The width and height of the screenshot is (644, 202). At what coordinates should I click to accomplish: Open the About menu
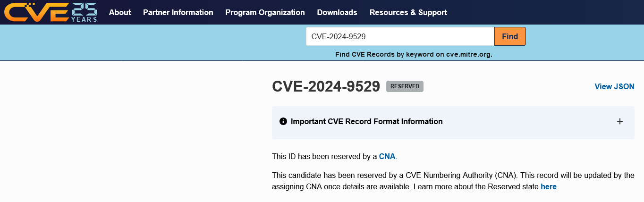click(x=120, y=12)
